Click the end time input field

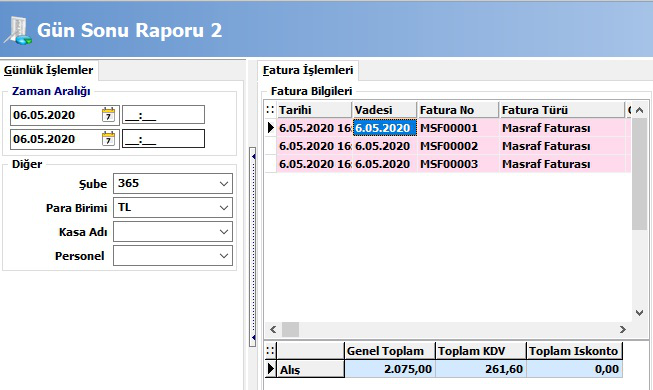tap(163, 139)
